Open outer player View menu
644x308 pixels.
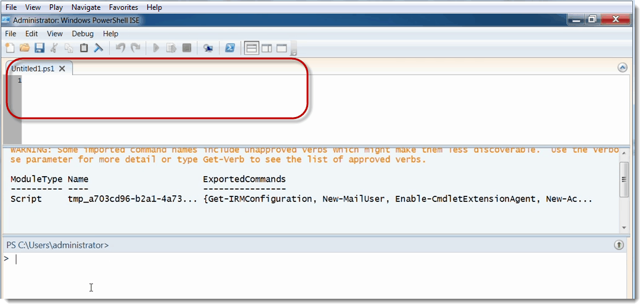(33, 7)
